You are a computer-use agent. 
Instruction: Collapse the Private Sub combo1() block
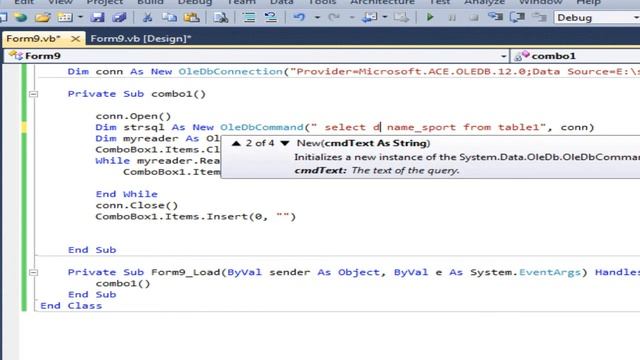pyautogui.click(x=33, y=94)
